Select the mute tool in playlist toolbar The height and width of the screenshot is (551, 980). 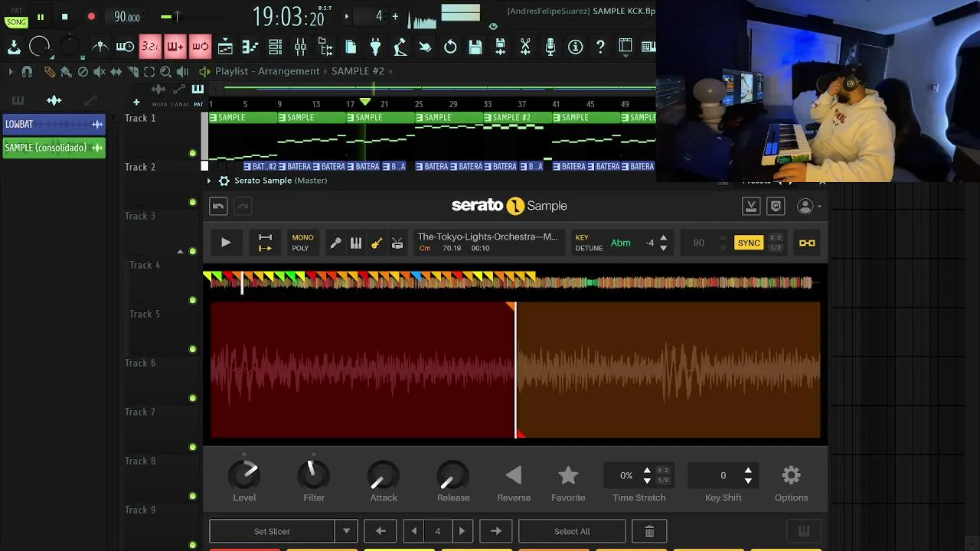[99, 71]
